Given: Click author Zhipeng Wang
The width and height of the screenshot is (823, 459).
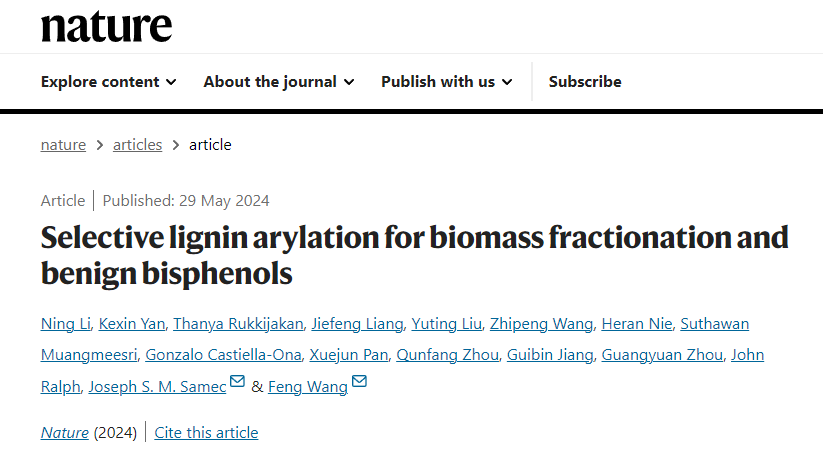Looking at the screenshot, I should point(541,324).
